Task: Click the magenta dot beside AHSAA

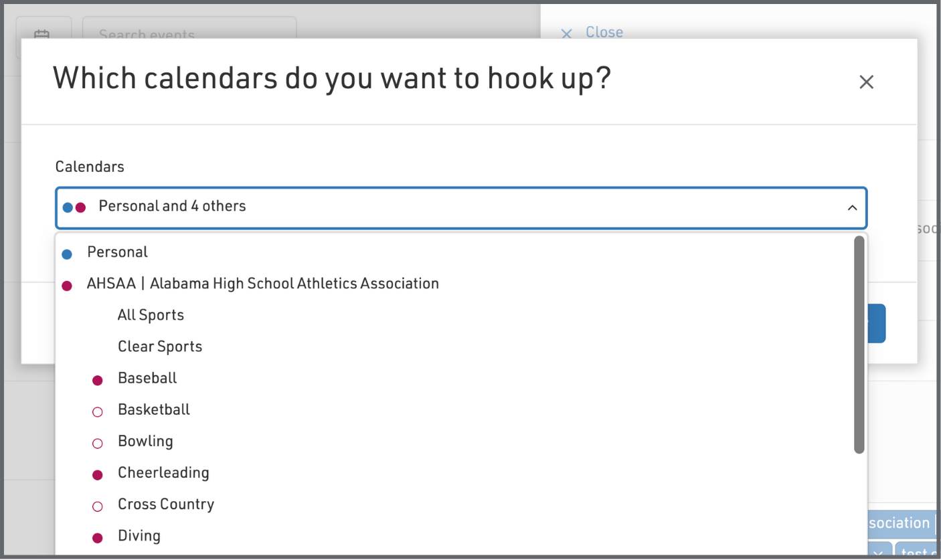Action: [x=67, y=286]
